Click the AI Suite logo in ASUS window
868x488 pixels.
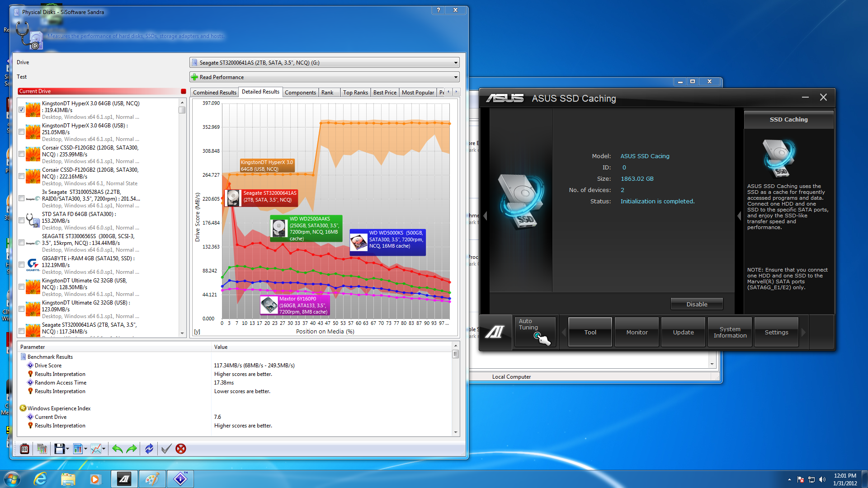[x=495, y=332]
